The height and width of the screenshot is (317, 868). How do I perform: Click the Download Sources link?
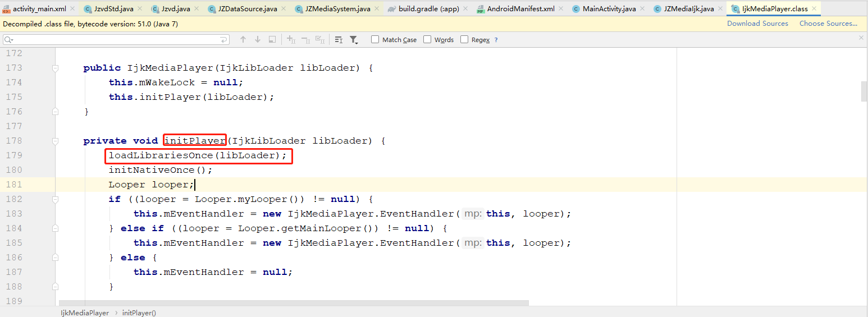coord(757,24)
